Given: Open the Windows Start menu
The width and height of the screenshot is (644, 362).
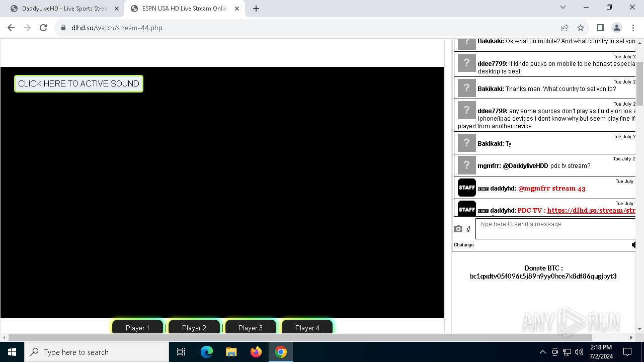Looking at the screenshot, I should tap(12, 352).
